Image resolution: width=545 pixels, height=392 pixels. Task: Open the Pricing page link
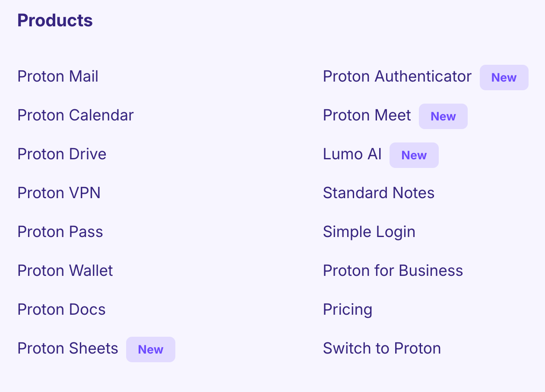click(x=347, y=310)
